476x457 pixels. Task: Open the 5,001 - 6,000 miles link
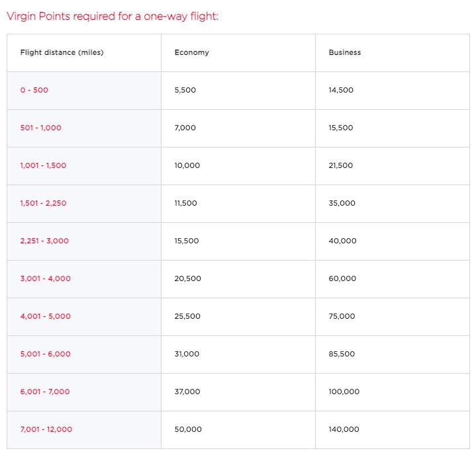[45, 354]
